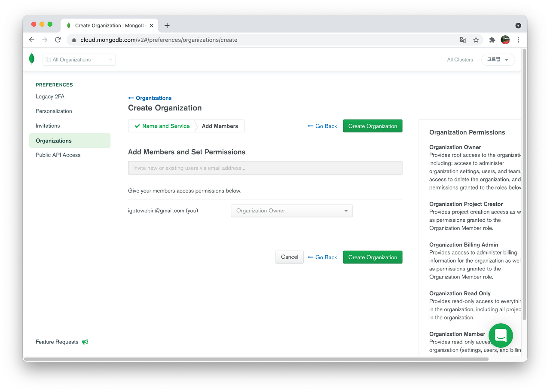Select the Name and Service step
The image size is (550, 392).
162,126
